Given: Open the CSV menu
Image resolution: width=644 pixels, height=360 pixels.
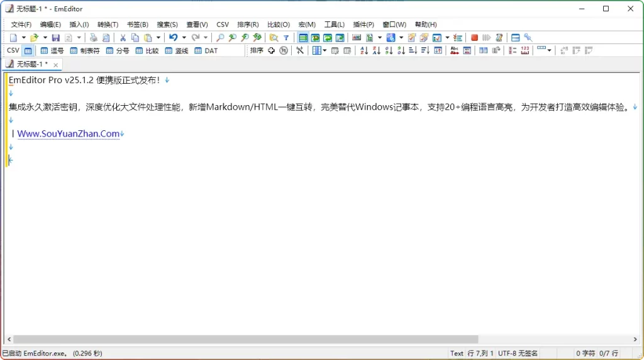Looking at the screenshot, I should [x=223, y=25].
